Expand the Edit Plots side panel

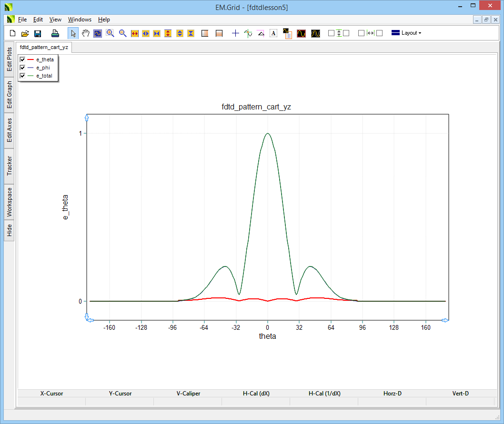click(x=9, y=59)
